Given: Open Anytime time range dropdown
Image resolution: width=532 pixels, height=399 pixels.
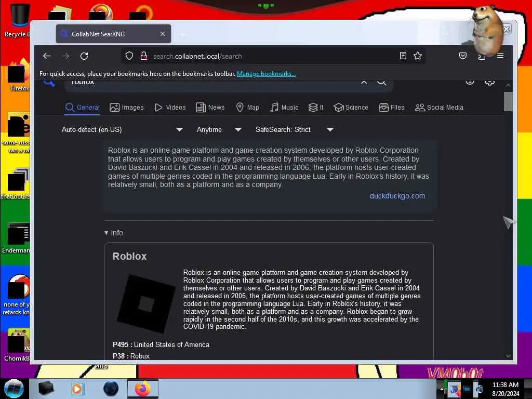Looking at the screenshot, I should (219, 129).
